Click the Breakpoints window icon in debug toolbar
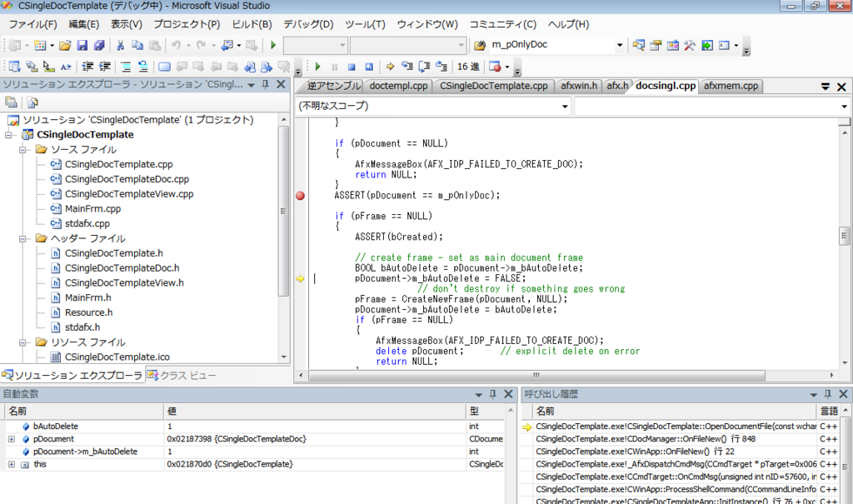The width and height of the screenshot is (853, 504). click(x=495, y=67)
